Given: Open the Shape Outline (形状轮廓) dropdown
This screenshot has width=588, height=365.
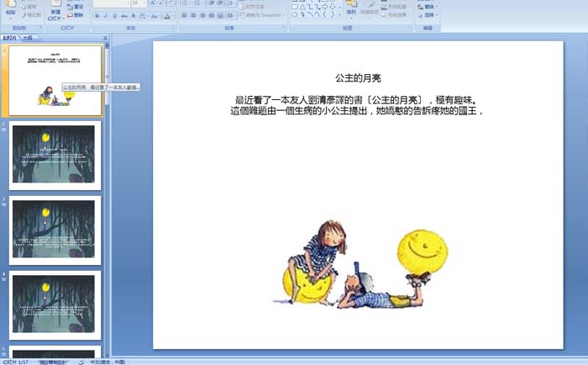Looking at the screenshot, I should (x=396, y=7).
